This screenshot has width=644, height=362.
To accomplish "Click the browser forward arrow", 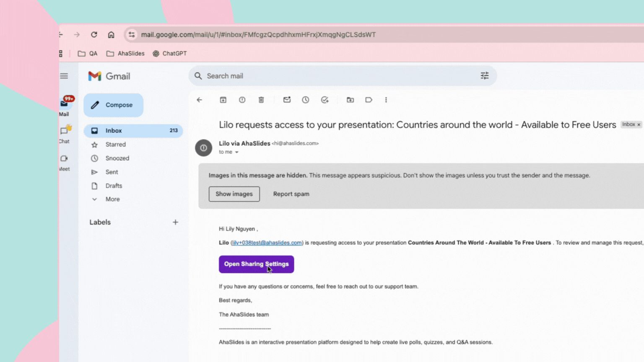I will coord(77,35).
